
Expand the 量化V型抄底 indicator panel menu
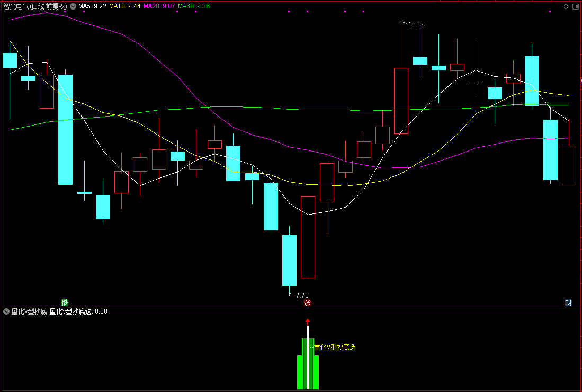click(x=6, y=311)
